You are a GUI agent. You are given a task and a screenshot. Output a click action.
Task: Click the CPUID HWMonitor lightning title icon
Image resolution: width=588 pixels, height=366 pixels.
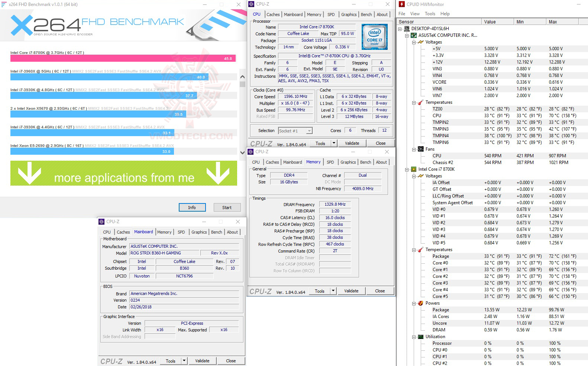402,4
